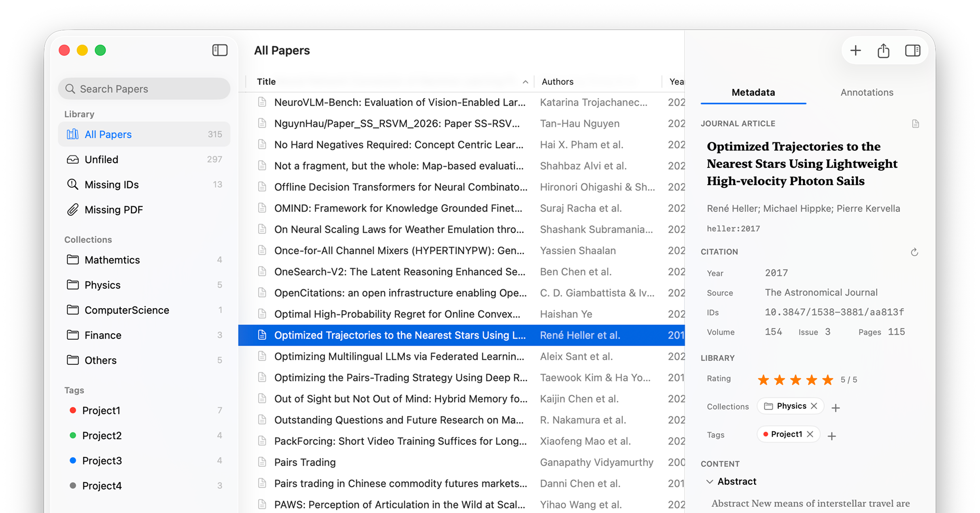
Task: Sort by Title column arrow
Action: [525, 82]
